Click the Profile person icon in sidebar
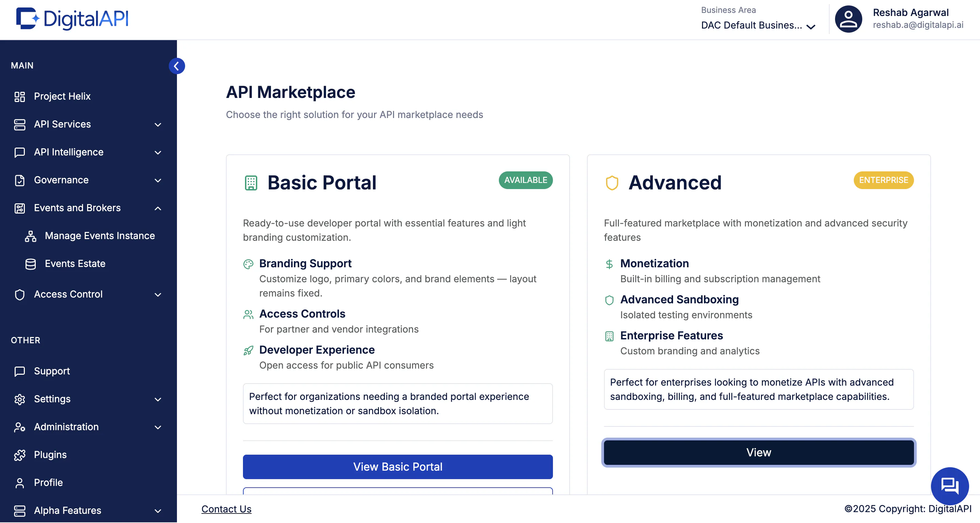The height and width of the screenshot is (523, 980). click(x=20, y=483)
